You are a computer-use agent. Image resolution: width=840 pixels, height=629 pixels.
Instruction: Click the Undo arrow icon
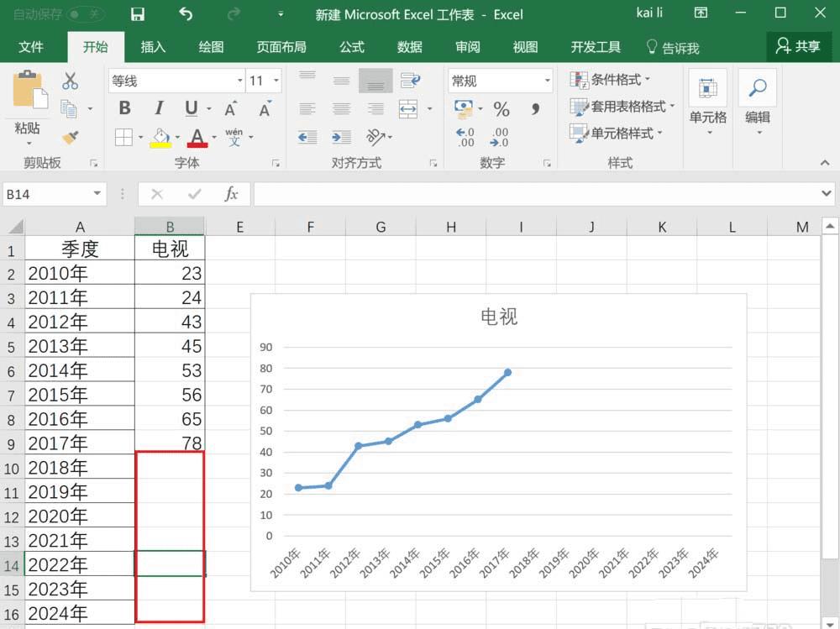(186, 14)
